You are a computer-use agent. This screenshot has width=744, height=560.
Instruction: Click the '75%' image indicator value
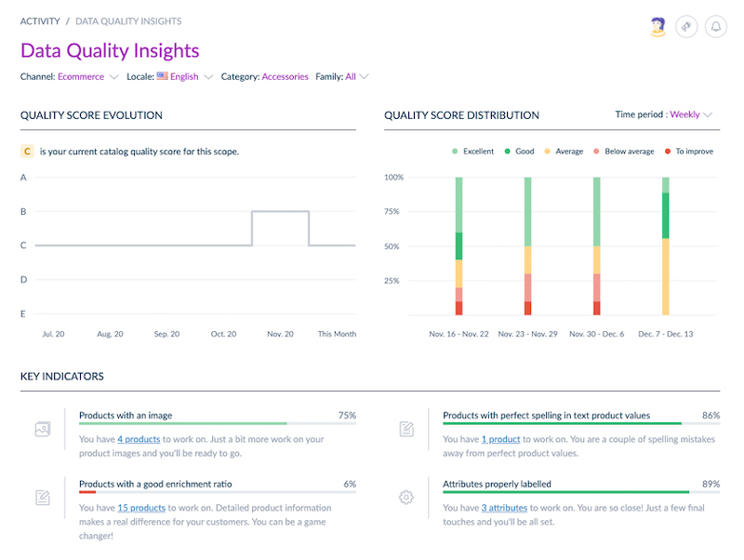click(x=347, y=415)
